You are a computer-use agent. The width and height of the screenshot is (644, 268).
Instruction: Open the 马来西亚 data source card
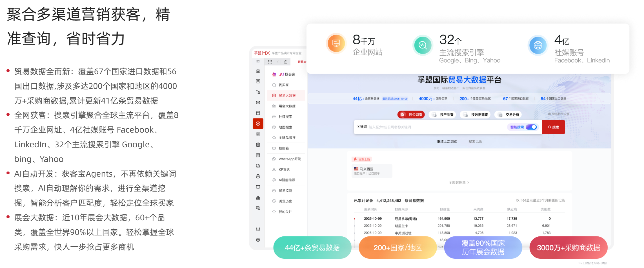tap(372, 171)
